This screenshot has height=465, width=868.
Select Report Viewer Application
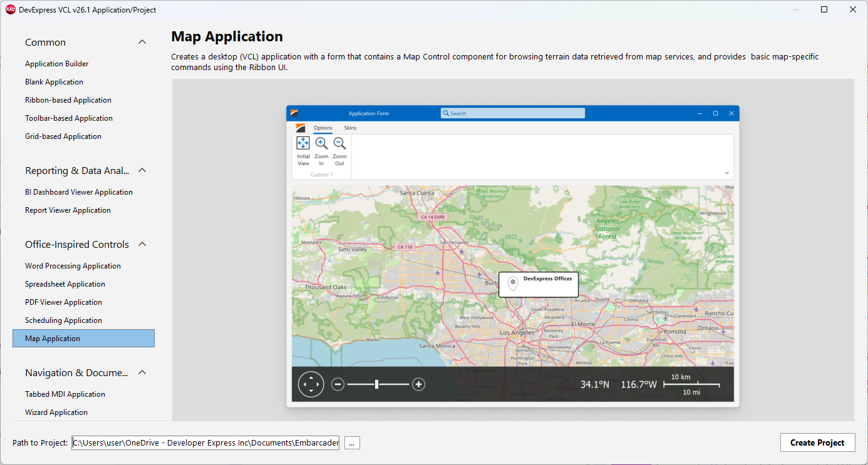click(68, 210)
